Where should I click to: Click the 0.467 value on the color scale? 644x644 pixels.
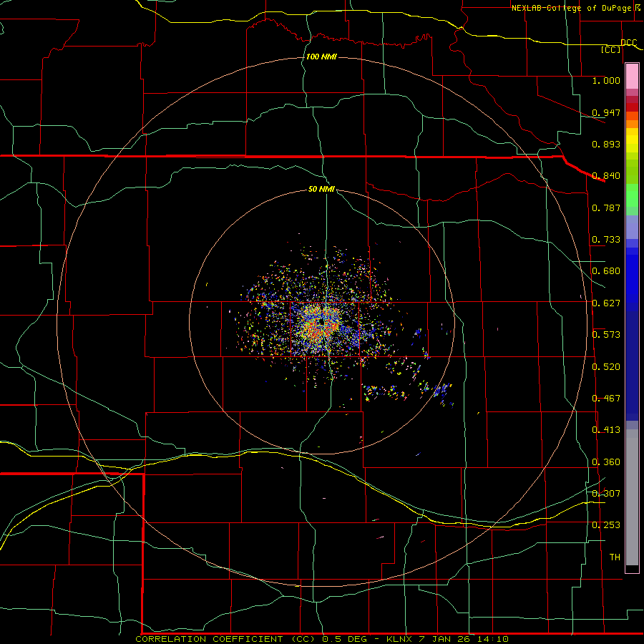point(606,399)
